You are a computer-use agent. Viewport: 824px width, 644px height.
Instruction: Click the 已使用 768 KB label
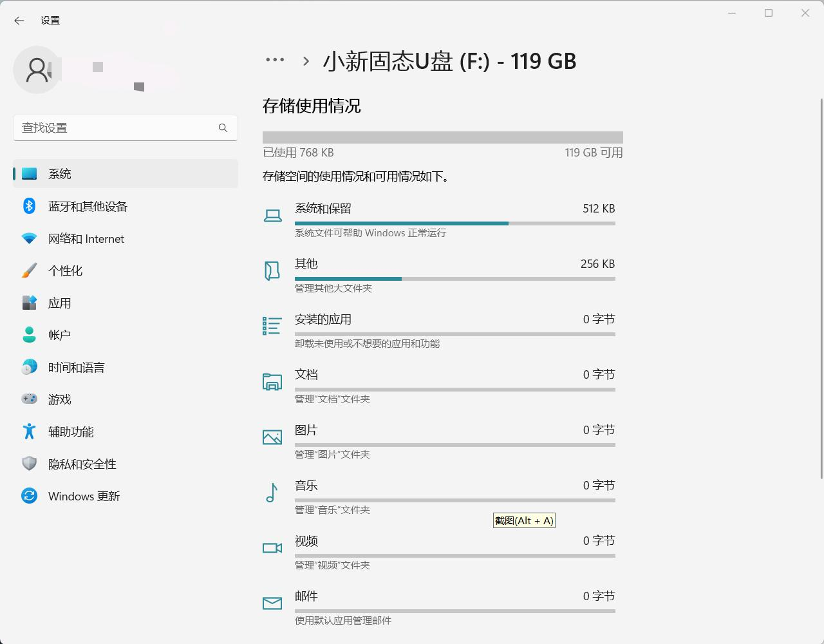tap(298, 153)
